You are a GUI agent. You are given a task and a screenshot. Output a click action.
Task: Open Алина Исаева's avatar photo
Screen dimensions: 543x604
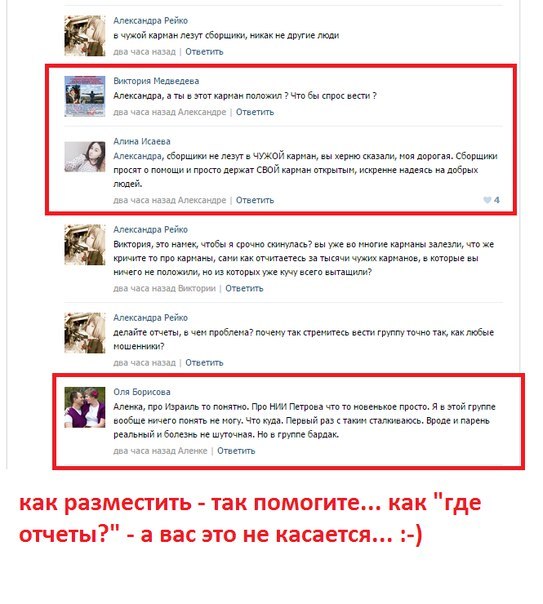click(85, 156)
